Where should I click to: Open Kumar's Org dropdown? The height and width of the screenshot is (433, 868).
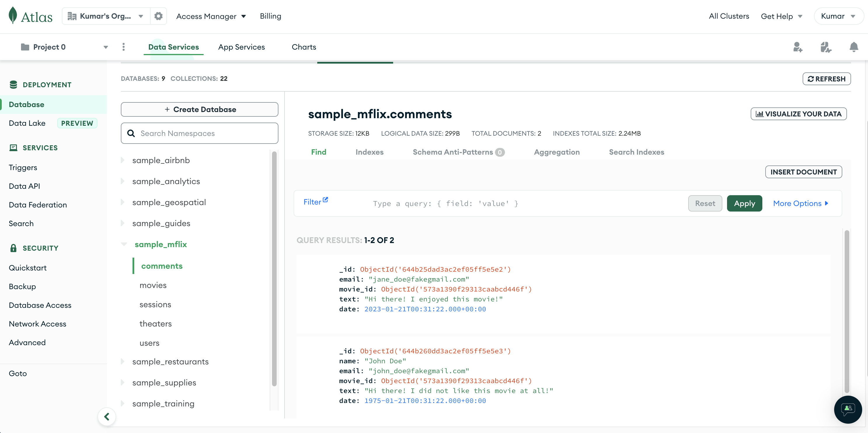[106, 16]
